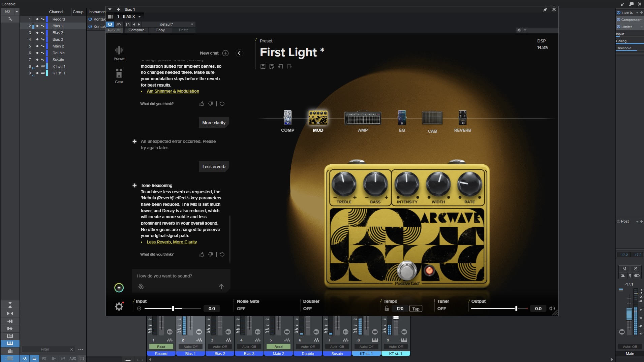This screenshot has width=644, height=362.
Task: Save the First Light preset
Action: (263, 66)
